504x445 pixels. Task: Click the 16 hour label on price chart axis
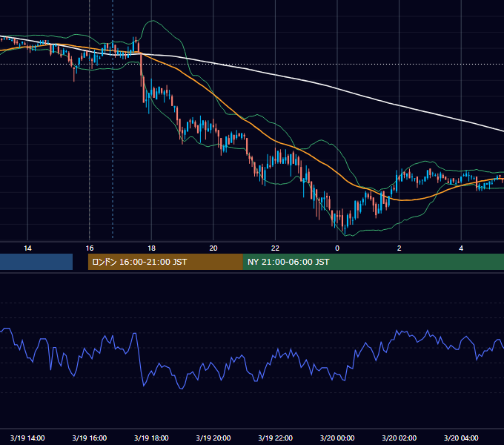90,248
